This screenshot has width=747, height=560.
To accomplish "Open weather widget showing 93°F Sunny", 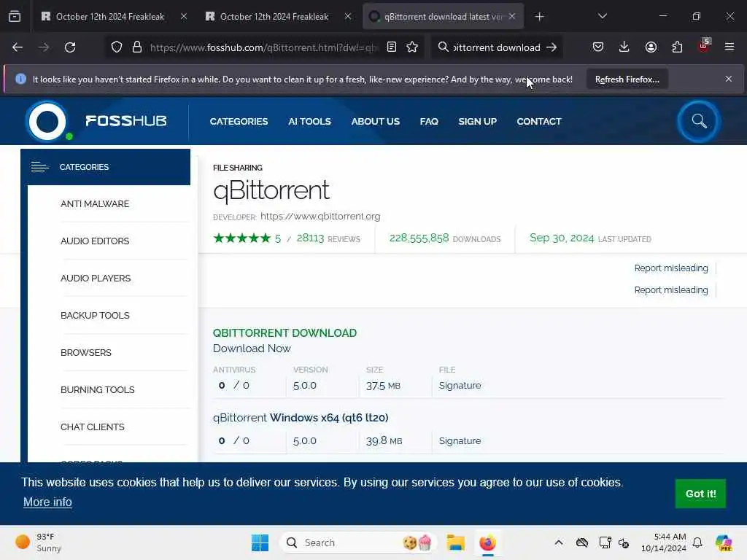I will [x=38, y=542].
